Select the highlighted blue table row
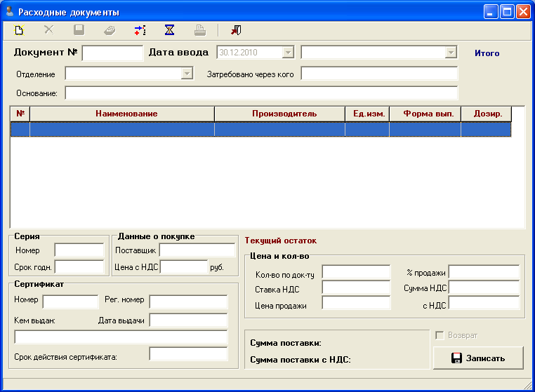Viewport: 535px width, 392px height. click(260, 129)
